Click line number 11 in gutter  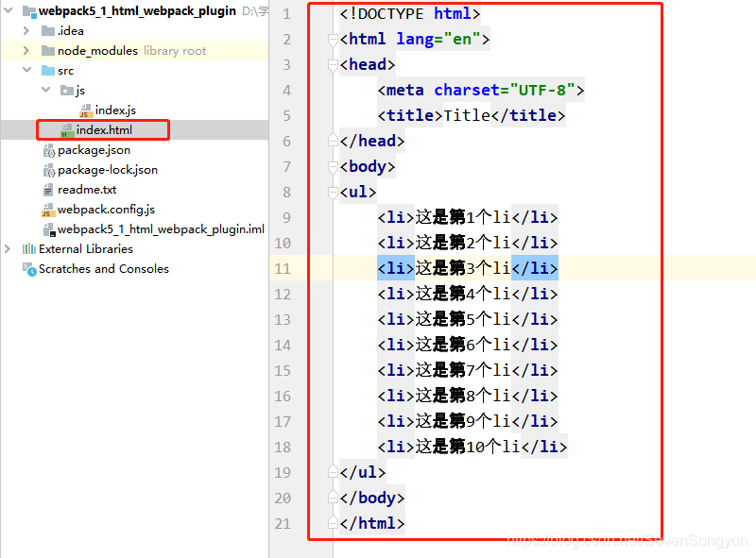[283, 268]
